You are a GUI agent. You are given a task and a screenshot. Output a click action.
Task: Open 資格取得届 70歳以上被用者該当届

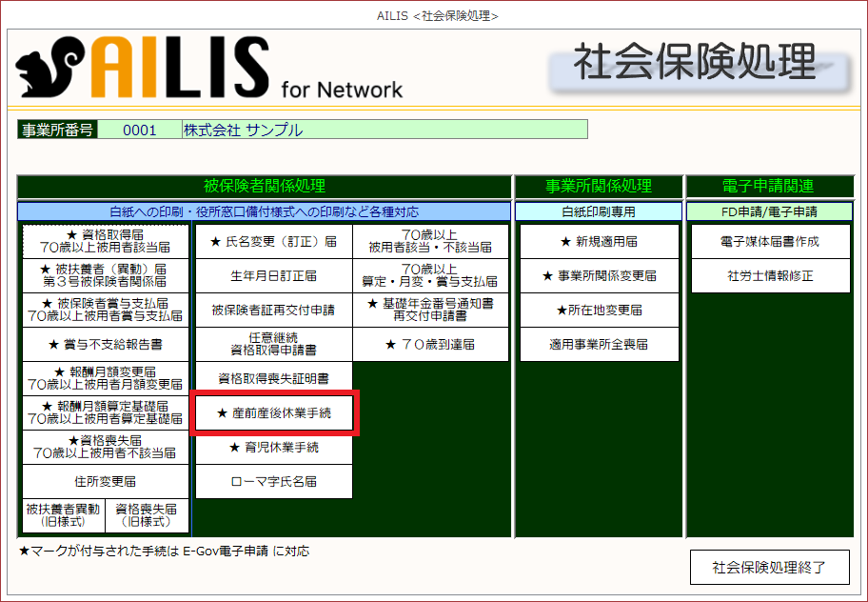(106, 241)
